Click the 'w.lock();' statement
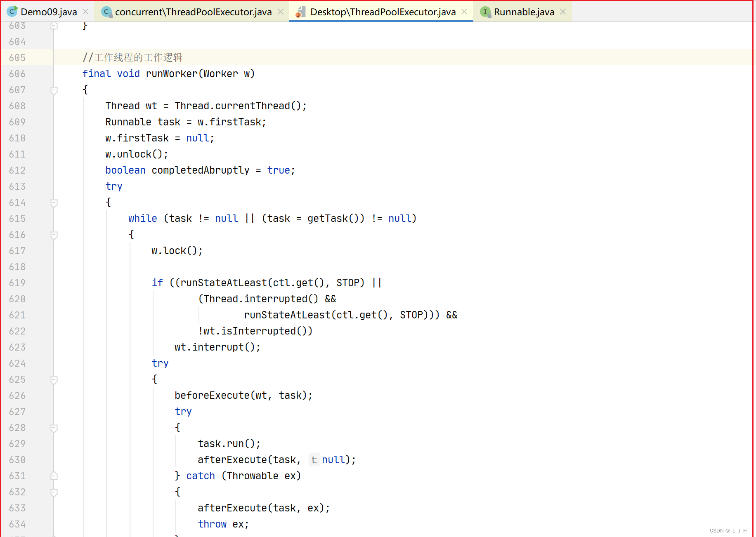756x537 pixels. [177, 251]
